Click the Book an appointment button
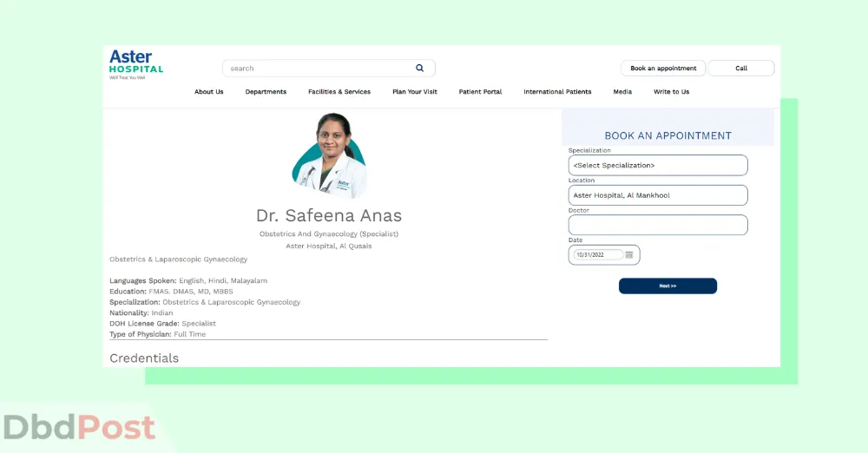The height and width of the screenshot is (453, 868). [663, 68]
